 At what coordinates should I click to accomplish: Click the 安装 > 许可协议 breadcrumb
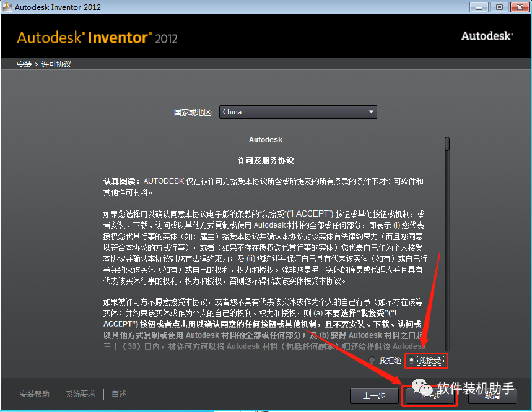[x=44, y=64]
